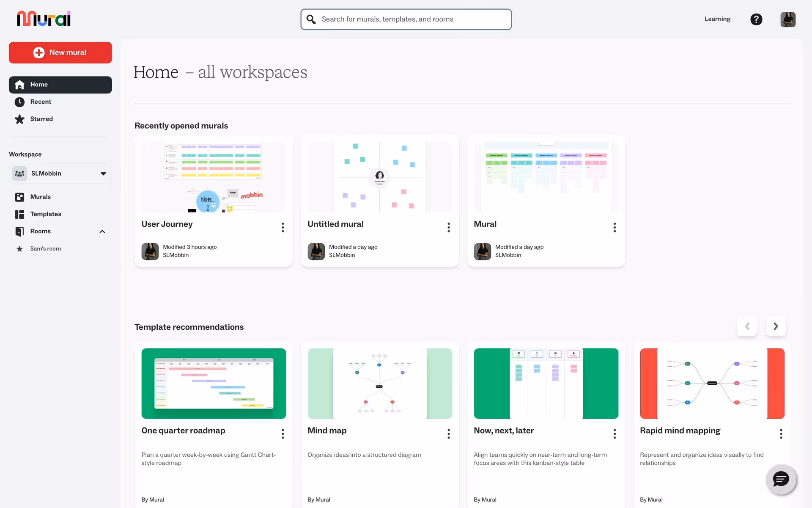Open options for Rapid mind mapping template
This screenshot has width=812, height=508.
pos(781,433)
